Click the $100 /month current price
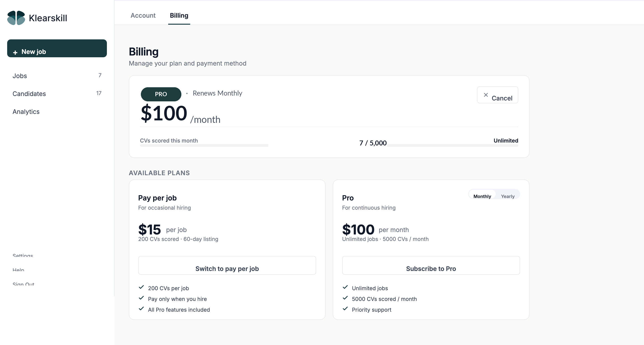Viewport: 644px width, 345px height. [x=180, y=114]
